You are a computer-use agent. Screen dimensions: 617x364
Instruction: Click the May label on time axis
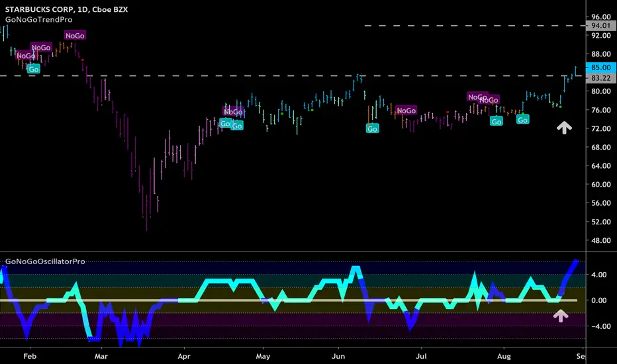(263, 356)
